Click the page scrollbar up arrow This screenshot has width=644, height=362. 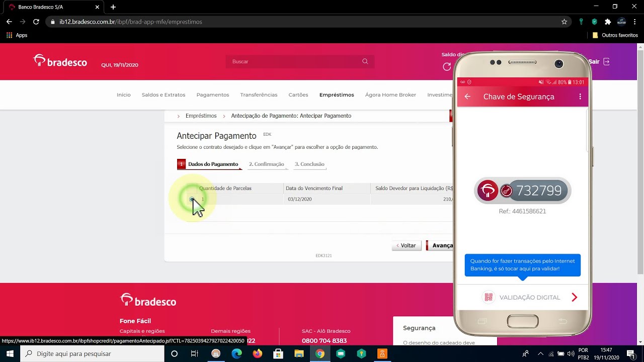[x=640, y=46]
